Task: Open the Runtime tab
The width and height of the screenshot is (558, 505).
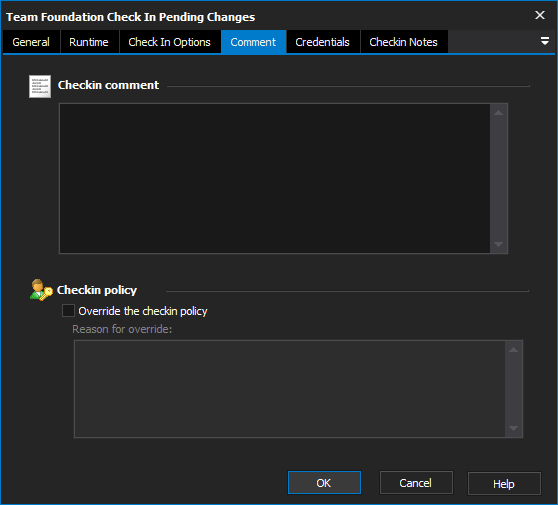Action: (89, 42)
